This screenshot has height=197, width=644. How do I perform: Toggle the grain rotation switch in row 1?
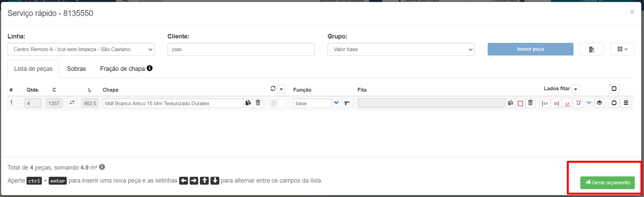278,103
